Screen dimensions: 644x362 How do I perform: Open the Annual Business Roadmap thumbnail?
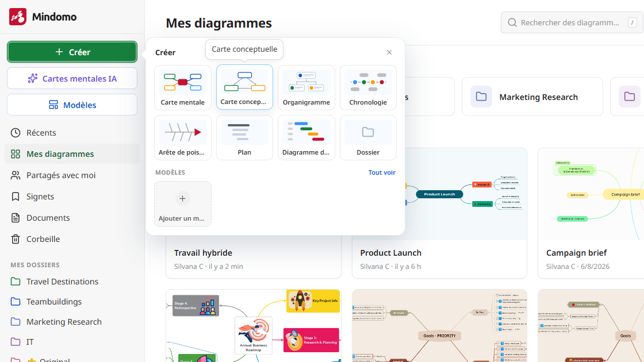pos(254,326)
